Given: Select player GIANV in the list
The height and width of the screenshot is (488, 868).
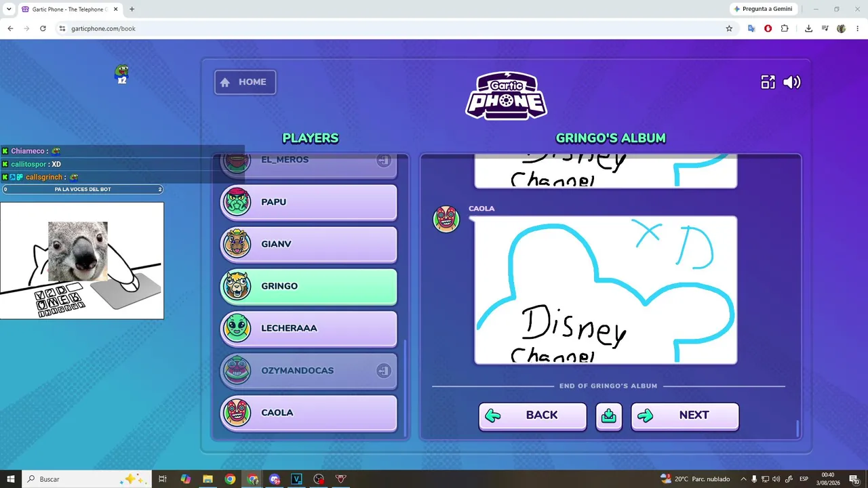Looking at the screenshot, I should (x=309, y=244).
